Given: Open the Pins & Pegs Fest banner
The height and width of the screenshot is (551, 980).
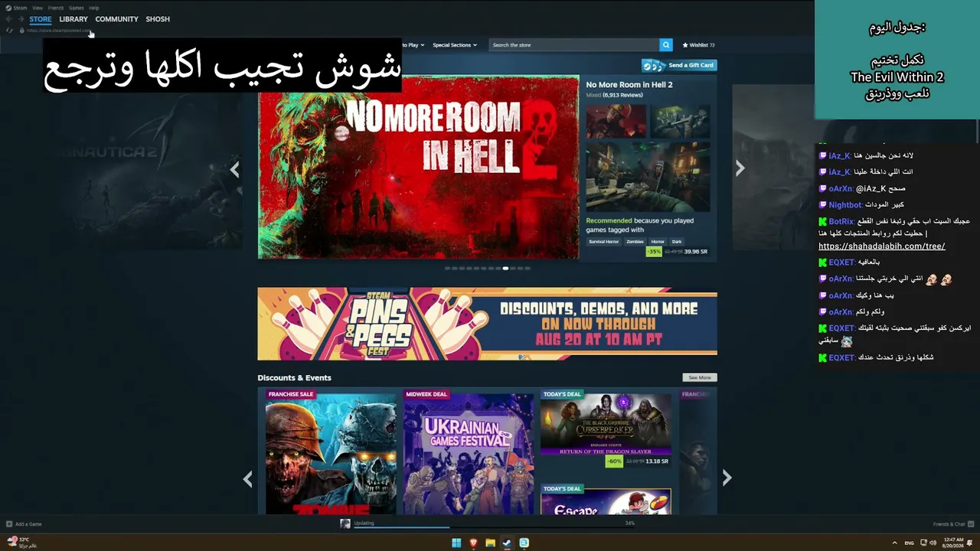Looking at the screenshot, I should click(487, 324).
